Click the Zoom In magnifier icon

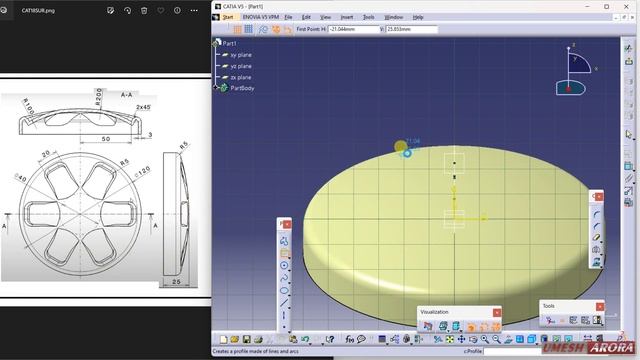484,339
